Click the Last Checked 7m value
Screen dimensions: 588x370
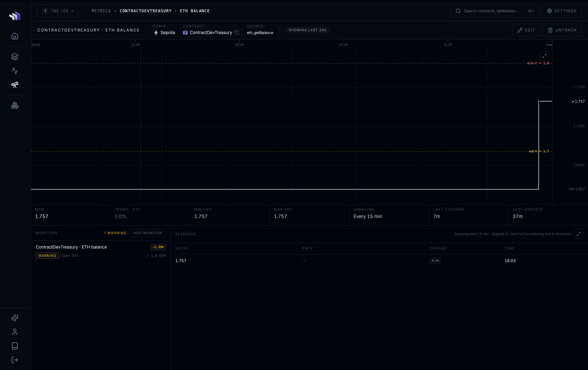click(x=436, y=216)
